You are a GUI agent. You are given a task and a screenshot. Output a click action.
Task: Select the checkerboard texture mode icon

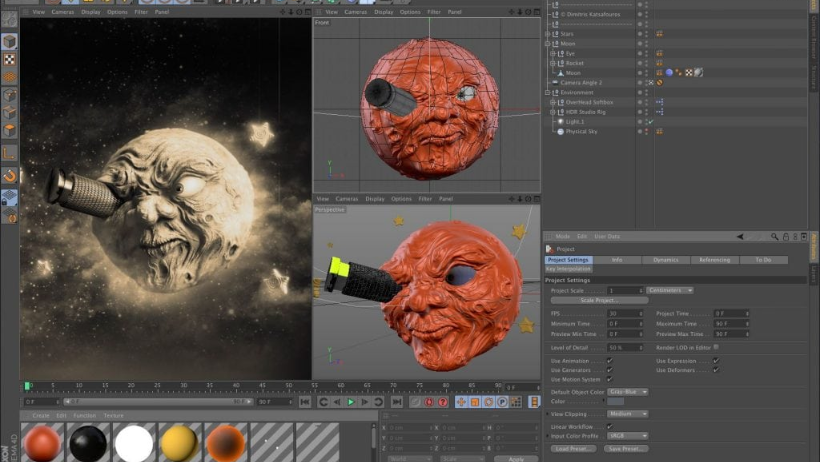click(9, 60)
